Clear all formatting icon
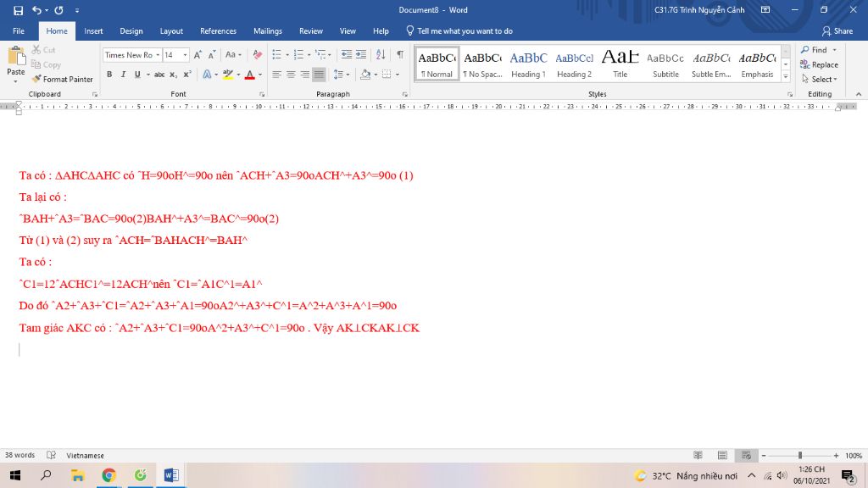This screenshot has height=488, width=868. pos(258,55)
